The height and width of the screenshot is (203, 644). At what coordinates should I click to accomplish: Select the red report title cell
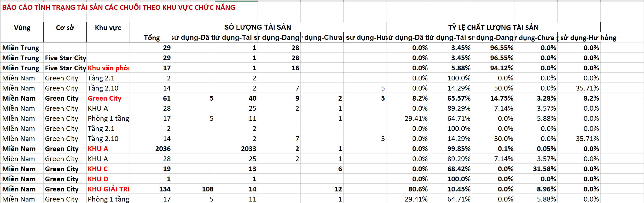pos(118,7)
